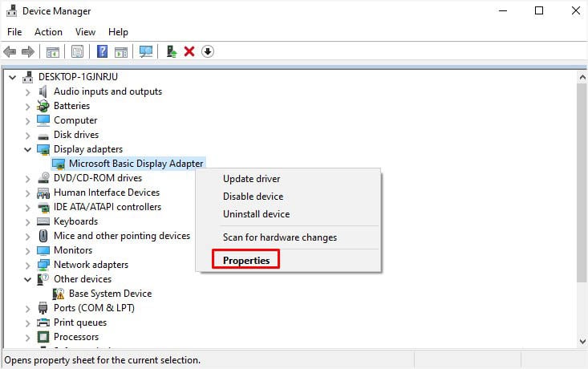Minimize the Device Manager window
This screenshot has width=588, height=369.
tap(503, 11)
